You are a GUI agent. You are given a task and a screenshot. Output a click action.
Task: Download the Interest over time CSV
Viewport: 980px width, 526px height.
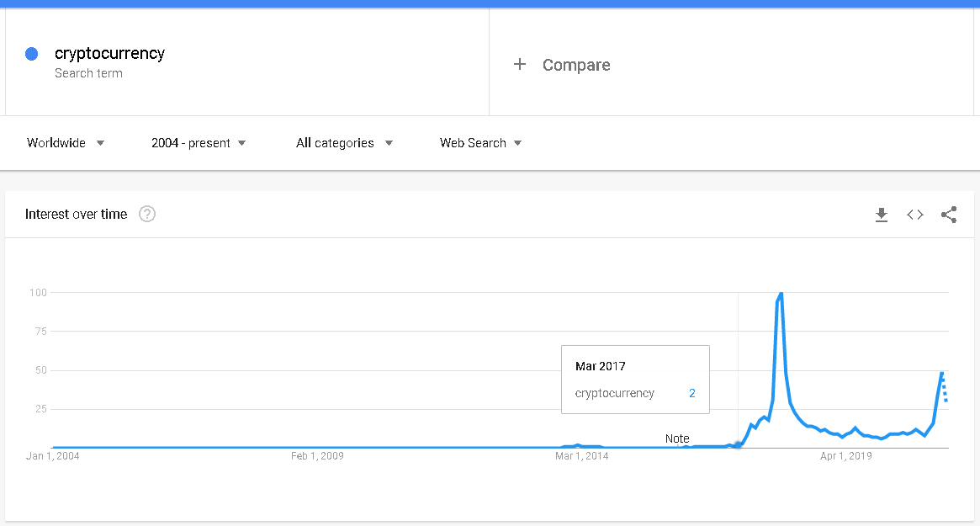pyautogui.click(x=881, y=215)
